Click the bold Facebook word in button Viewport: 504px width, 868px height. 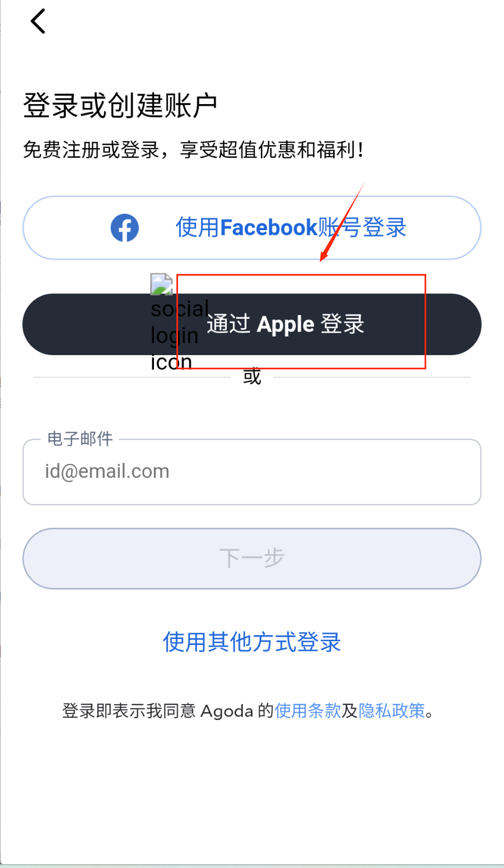(x=269, y=227)
